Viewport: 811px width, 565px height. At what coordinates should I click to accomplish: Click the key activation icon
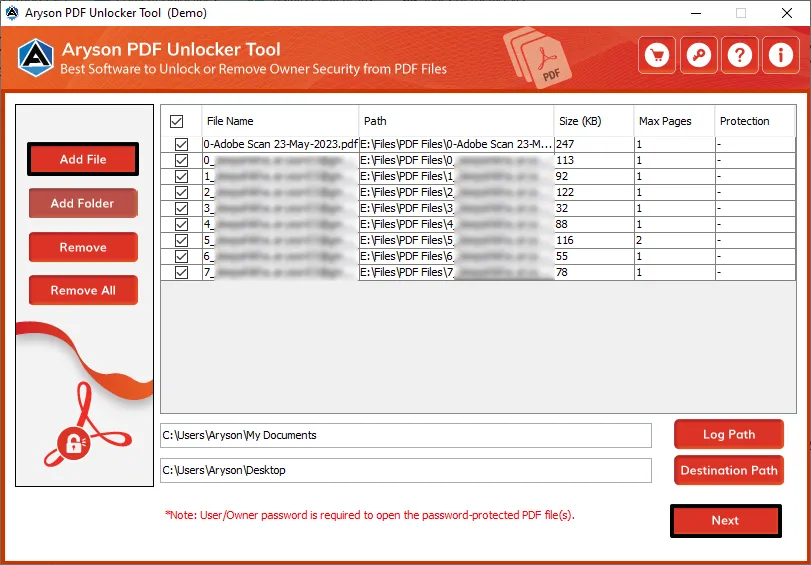point(698,55)
